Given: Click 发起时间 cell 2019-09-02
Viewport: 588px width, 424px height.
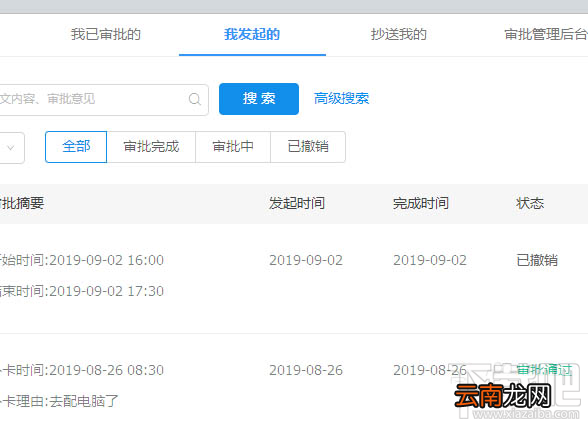Looking at the screenshot, I should click(x=306, y=260).
